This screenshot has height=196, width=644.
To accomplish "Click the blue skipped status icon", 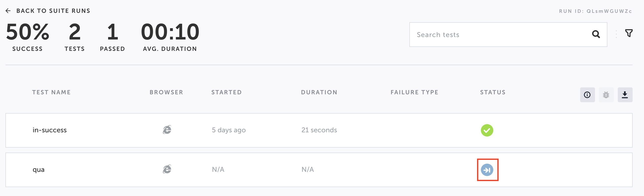I will click(x=487, y=170).
